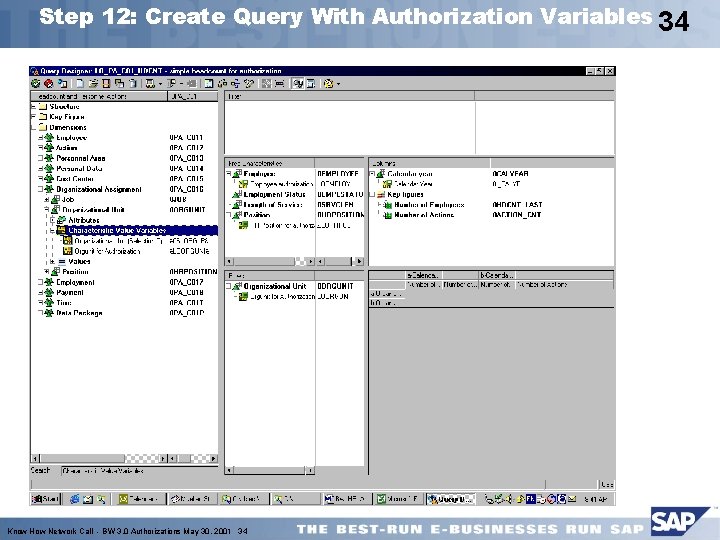Select the Orgunit for Authorization variable
This screenshot has height=540, width=720.
[107, 251]
